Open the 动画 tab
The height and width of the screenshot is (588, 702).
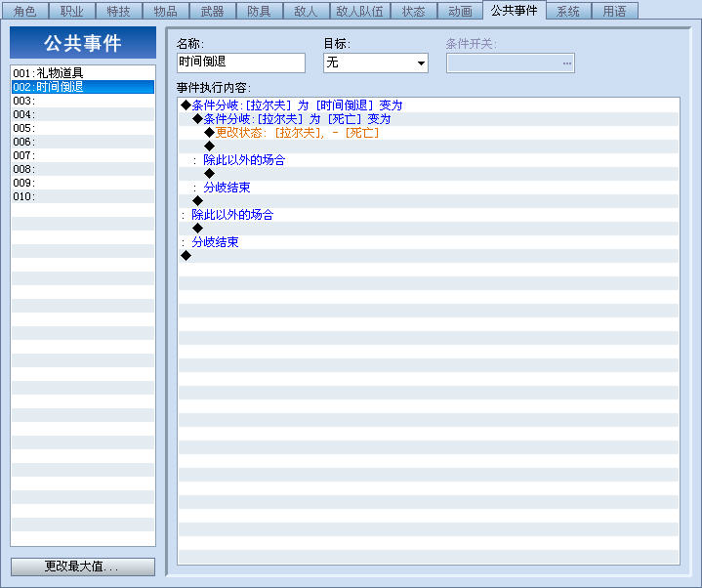460,11
